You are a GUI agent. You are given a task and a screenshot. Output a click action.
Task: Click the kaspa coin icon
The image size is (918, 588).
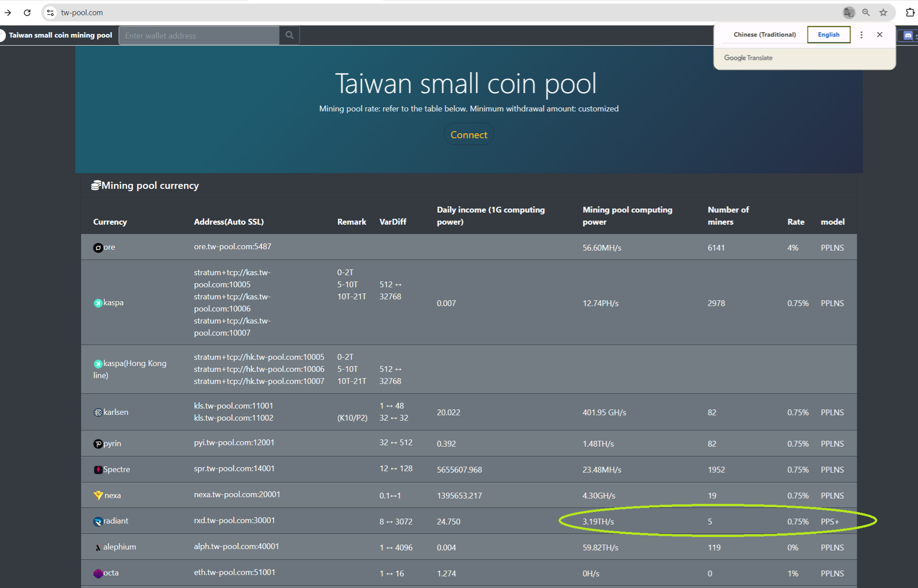(98, 303)
